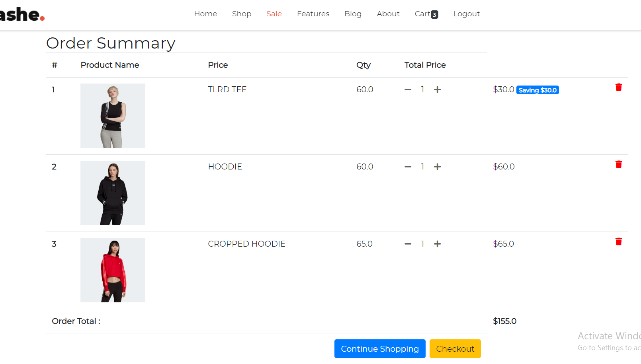
Task: Add one CROPPED HOODIE with plus
Action: tap(437, 244)
